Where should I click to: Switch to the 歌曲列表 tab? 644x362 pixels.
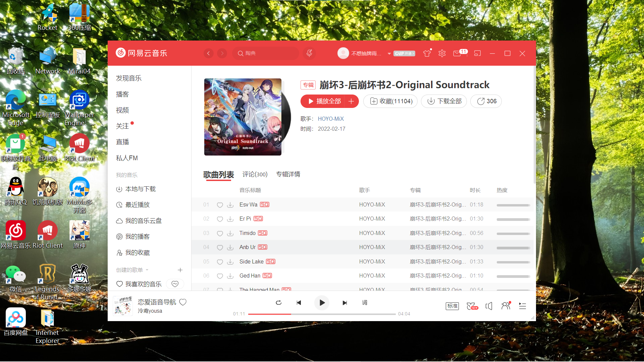coord(218,175)
